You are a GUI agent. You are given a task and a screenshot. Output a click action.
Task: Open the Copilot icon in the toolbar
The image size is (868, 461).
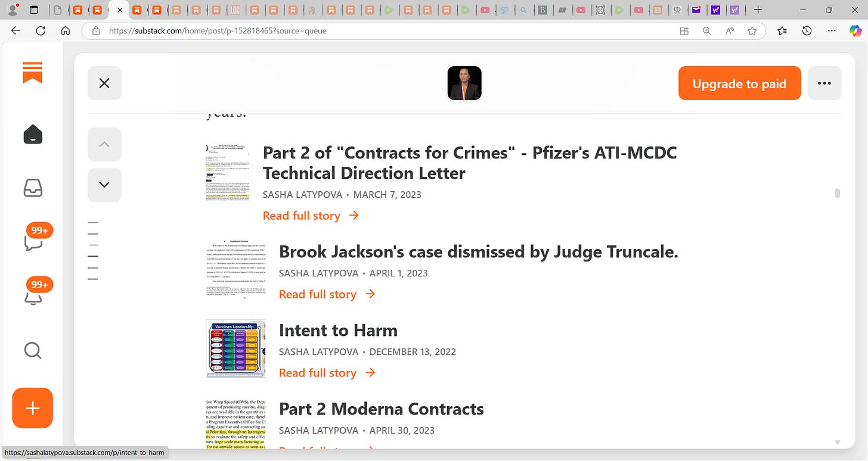[x=855, y=31]
